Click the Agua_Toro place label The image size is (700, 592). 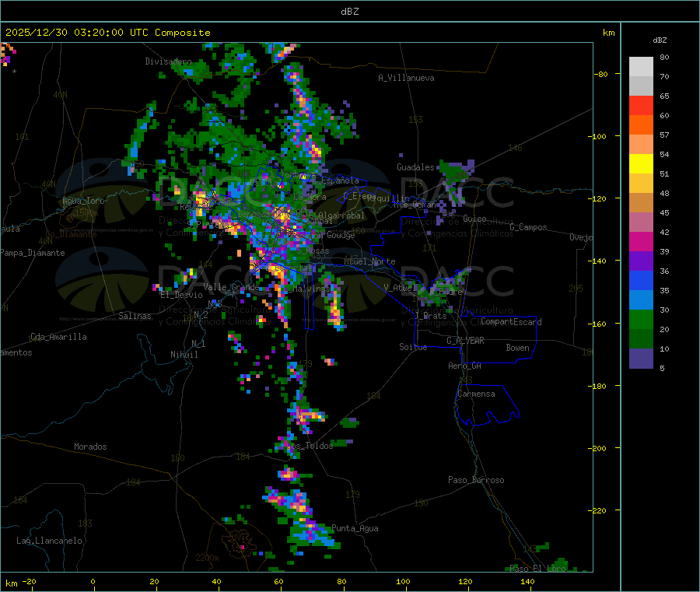[x=83, y=201]
